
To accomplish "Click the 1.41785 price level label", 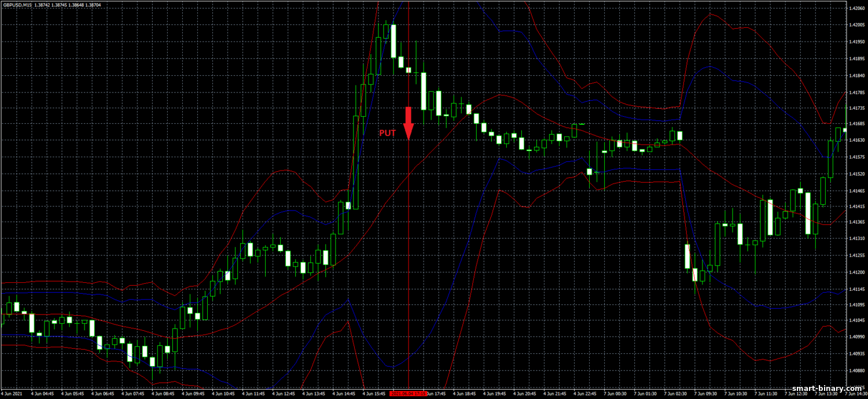I will (x=856, y=92).
